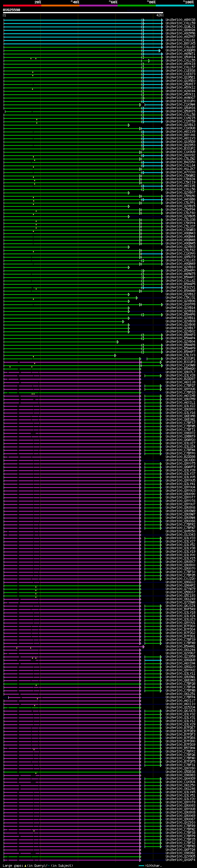The height and width of the screenshot is (868, 197).
Task: Select hit UniRef100_A9ZPM6
Action: click(180, 33)
